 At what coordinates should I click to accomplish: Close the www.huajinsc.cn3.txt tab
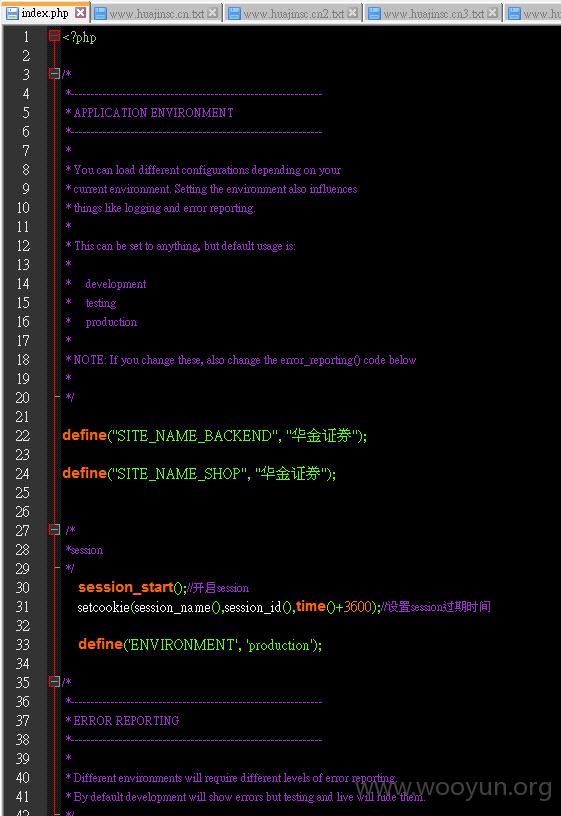click(x=492, y=13)
